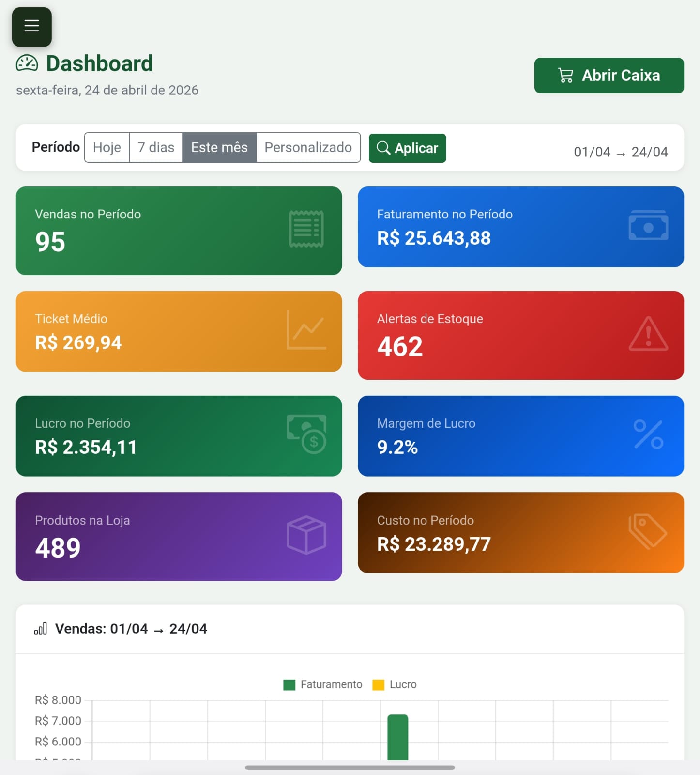The width and height of the screenshot is (700, 775).
Task: Click the 01/04 → 24/04 range text
Action: pos(621,152)
